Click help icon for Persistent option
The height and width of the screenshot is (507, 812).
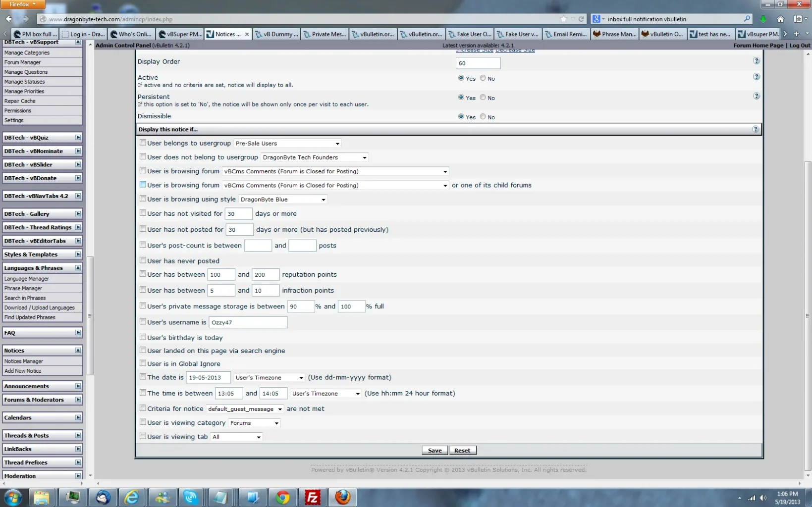(757, 96)
